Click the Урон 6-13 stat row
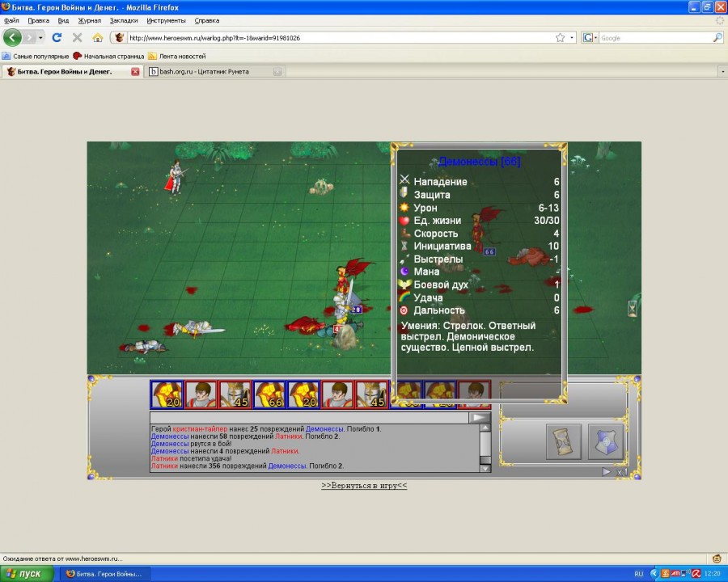Image resolution: width=728 pixels, height=582 pixels. tap(479, 208)
